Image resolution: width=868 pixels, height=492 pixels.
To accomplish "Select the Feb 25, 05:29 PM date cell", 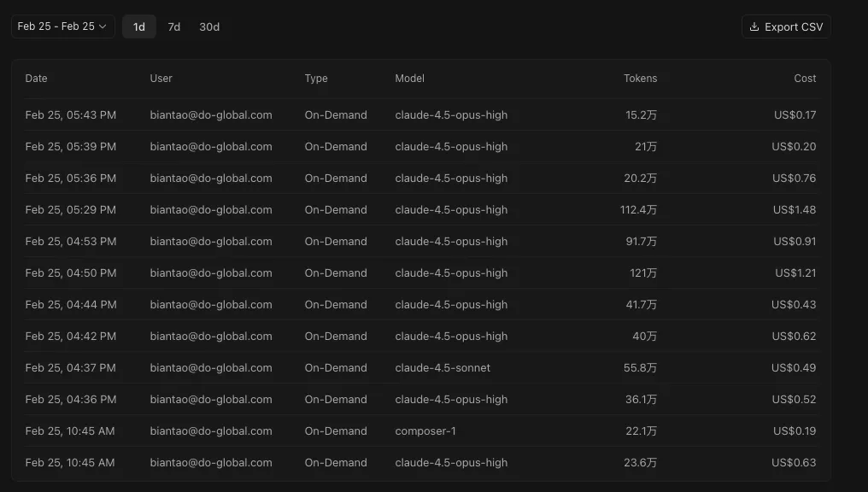I will pyautogui.click(x=71, y=210).
